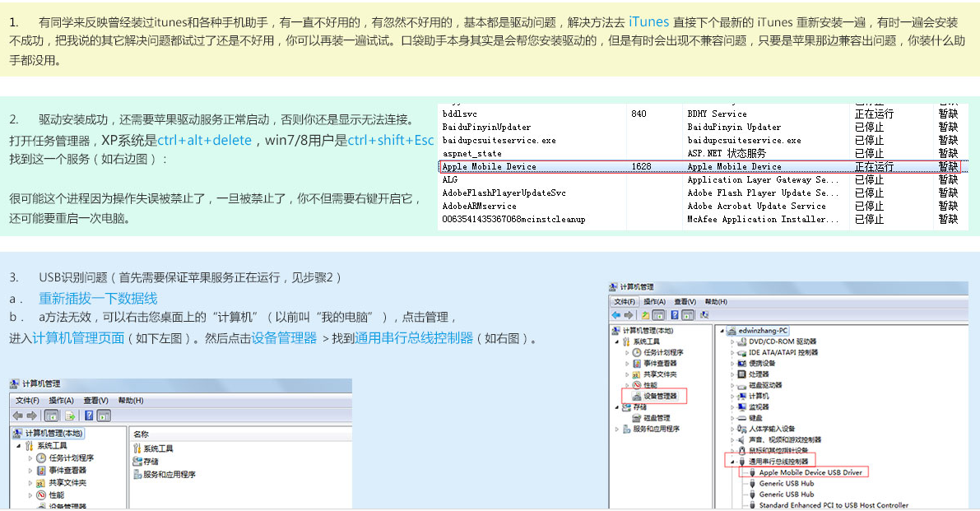Click the 1628 PID cell
980x511 pixels.
(x=641, y=166)
